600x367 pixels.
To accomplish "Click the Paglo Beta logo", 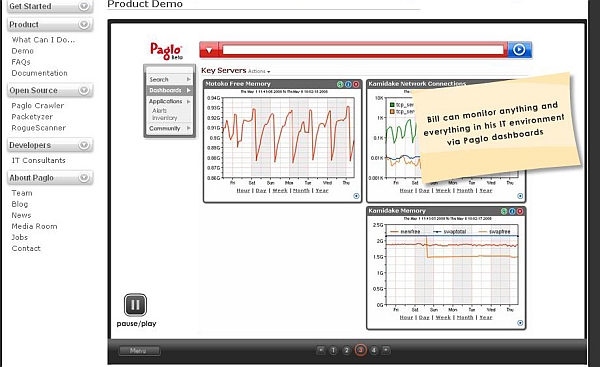I will (x=166, y=51).
